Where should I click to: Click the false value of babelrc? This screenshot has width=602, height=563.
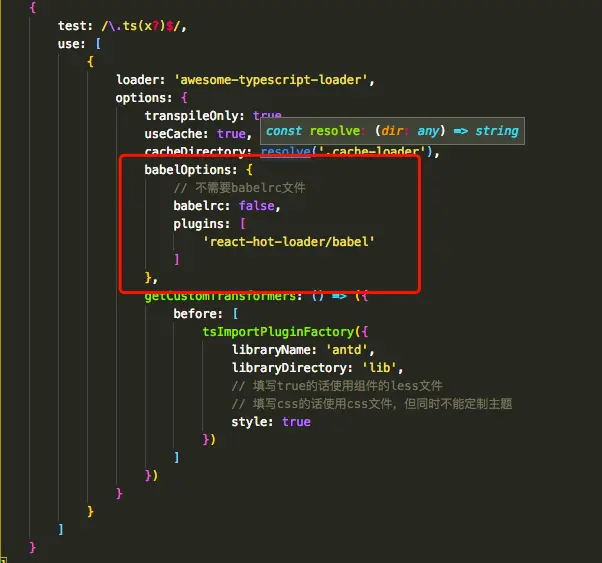click(257, 206)
